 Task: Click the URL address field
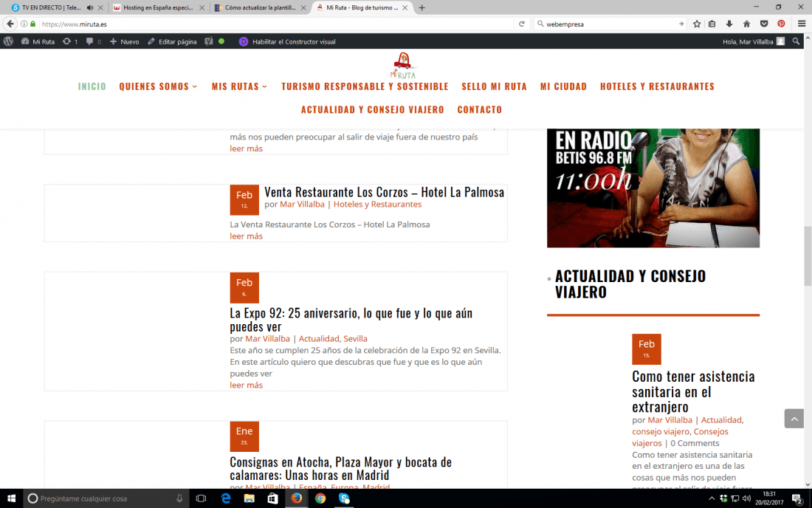pyautogui.click(x=277, y=24)
